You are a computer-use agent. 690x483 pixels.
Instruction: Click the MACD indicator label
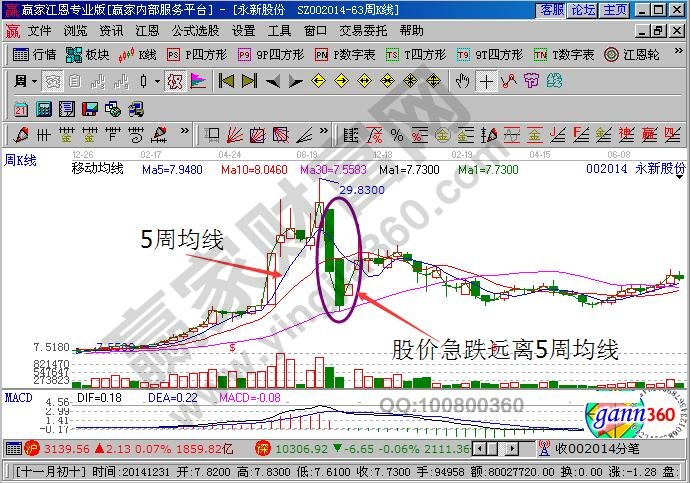point(18,398)
